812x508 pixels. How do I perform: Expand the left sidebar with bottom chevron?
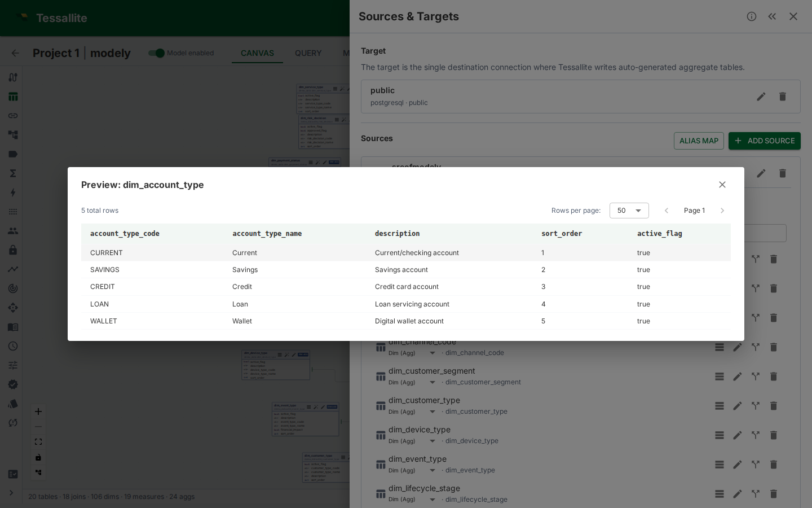tap(11, 493)
